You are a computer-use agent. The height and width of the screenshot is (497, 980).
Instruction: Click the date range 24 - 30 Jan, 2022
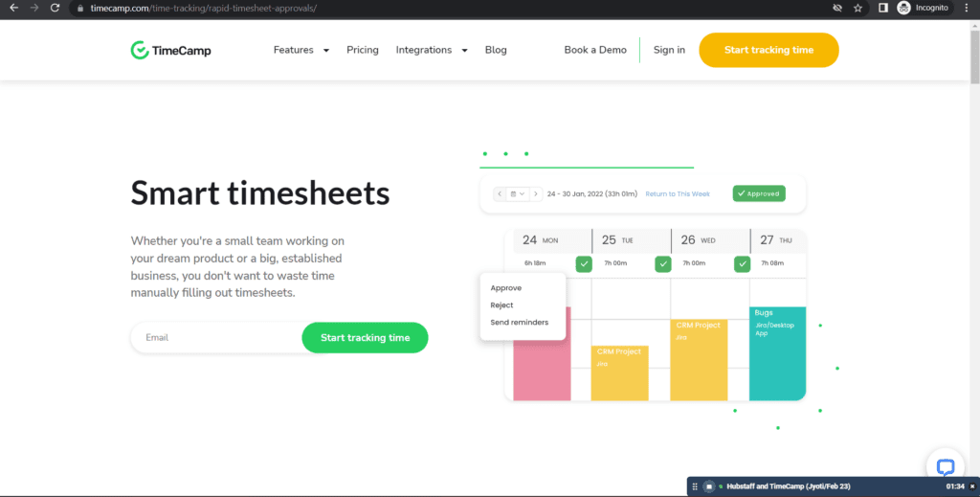click(591, 193)
